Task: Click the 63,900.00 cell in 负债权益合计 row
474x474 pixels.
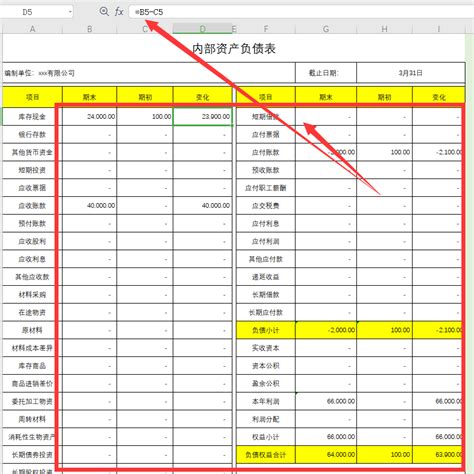Action: [x=439, y=455]
